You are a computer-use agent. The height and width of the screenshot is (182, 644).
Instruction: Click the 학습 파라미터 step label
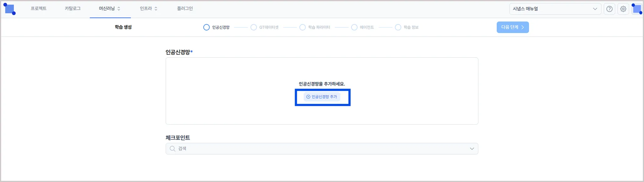[319, 27]
